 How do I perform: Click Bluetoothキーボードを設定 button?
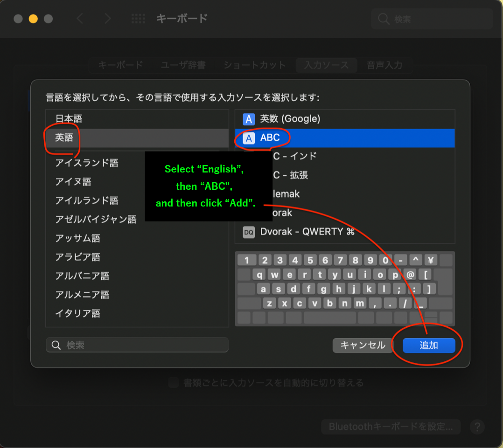[x=391, y=427]
